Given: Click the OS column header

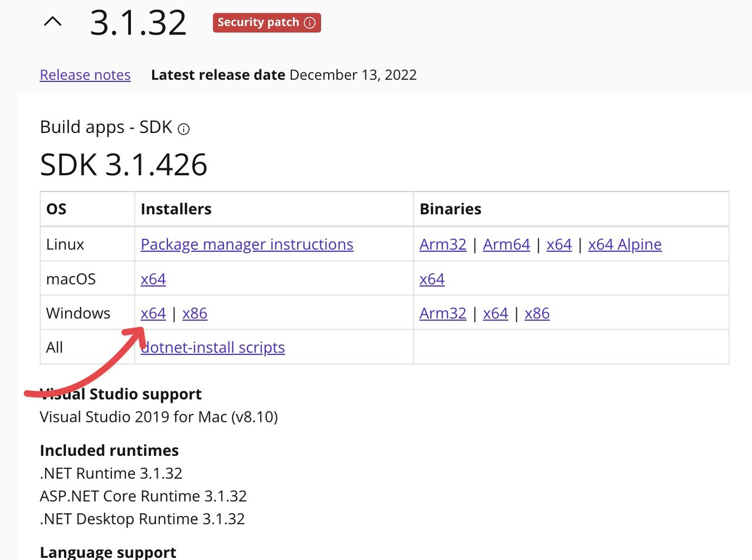Looking at the screenshot, I should (56, 209).
